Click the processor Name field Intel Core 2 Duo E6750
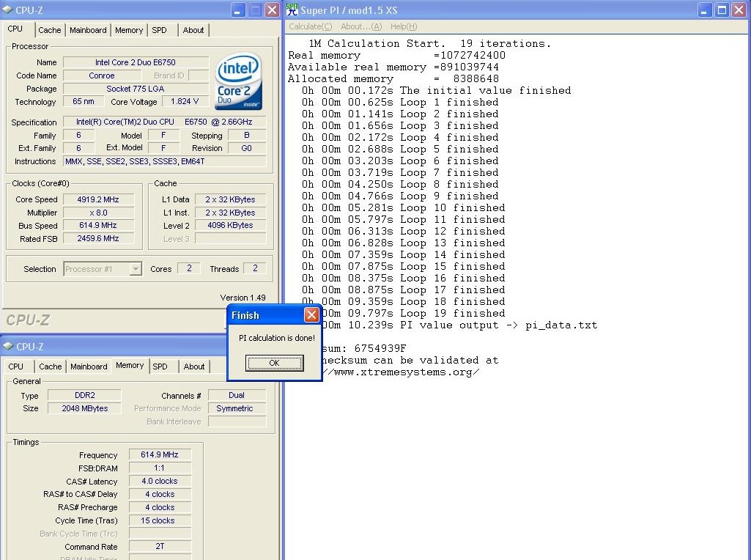This screenshot has height=560, width=751. point(136,62)
